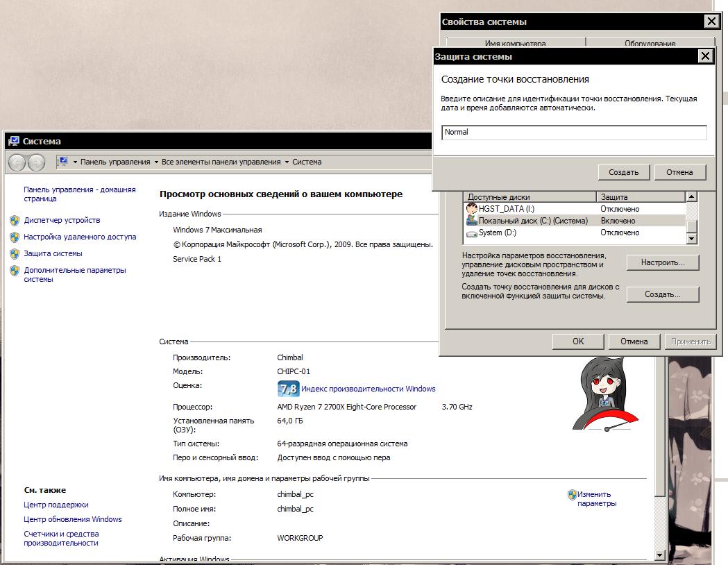Click drive list scroll down arrow
The height and width of the screenshot is (565, 728).
pyautogui.click(x=692, y=239)
